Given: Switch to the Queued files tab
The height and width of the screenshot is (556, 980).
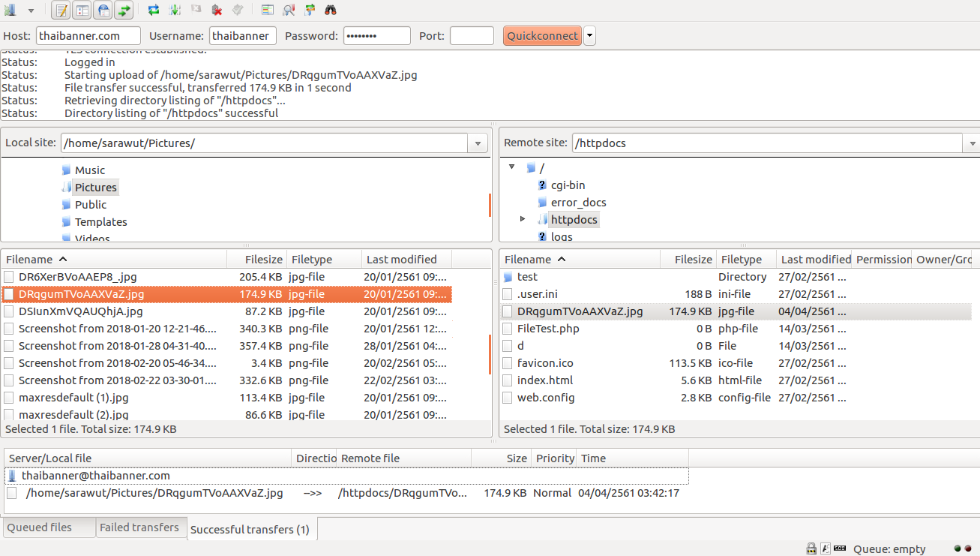Looking at the screenshot, I should 40,527.
